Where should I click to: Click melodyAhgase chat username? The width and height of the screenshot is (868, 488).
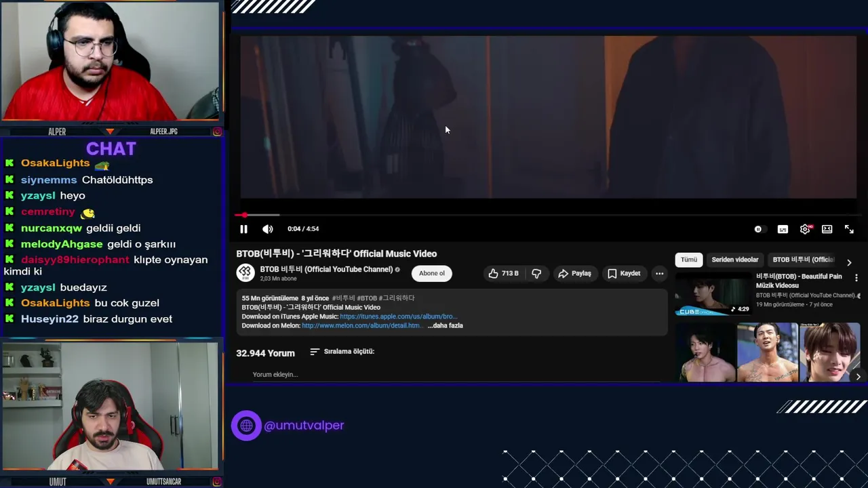coord(62,244)
